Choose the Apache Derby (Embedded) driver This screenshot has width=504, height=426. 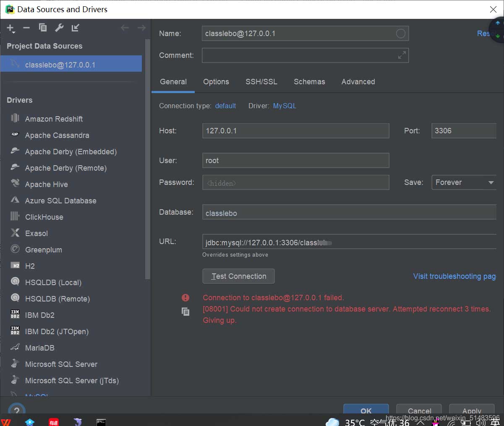tap(71, 151)
